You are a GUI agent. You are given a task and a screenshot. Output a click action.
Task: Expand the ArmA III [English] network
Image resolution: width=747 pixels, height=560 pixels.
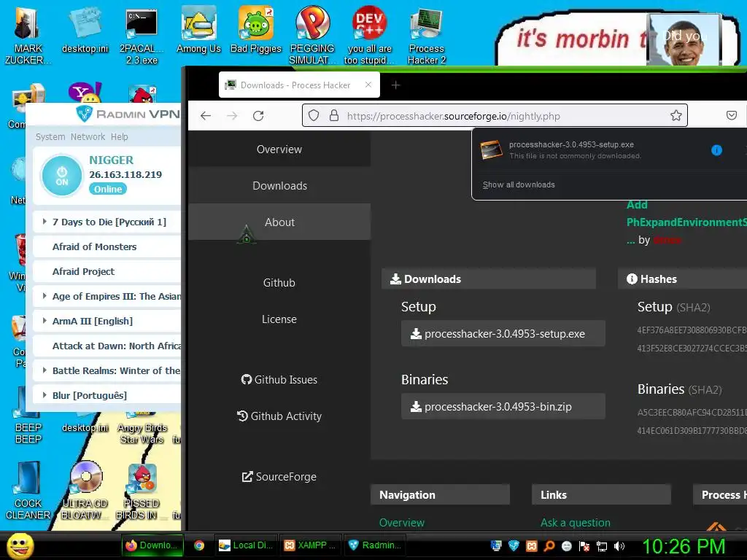click(x=44, y=321)
